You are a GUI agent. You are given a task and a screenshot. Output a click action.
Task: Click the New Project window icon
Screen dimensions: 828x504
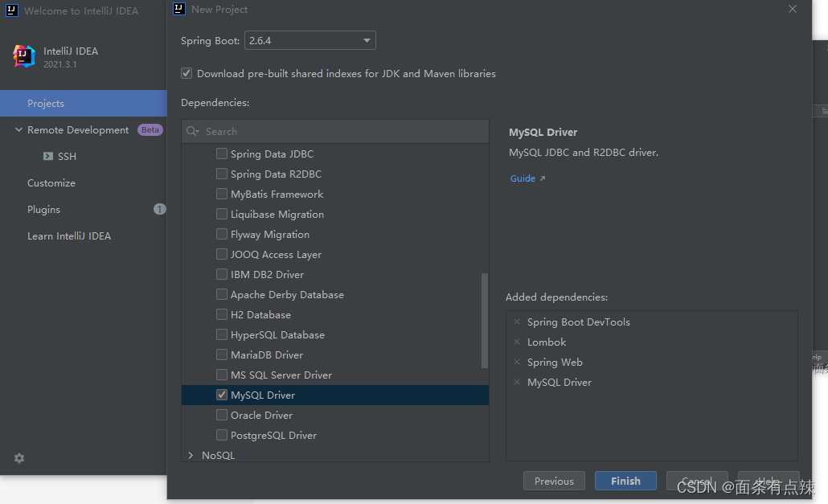[x=179, y=9]
